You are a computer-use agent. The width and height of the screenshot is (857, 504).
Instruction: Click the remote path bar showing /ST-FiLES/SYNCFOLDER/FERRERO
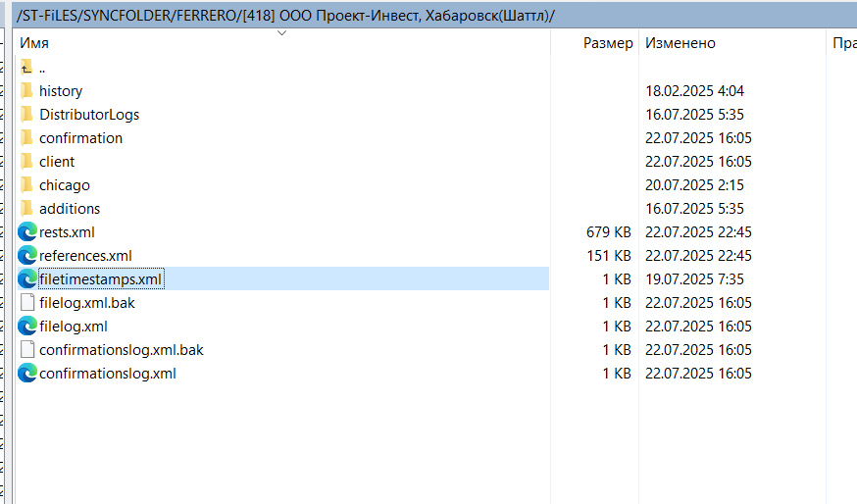tap(434, 16)
